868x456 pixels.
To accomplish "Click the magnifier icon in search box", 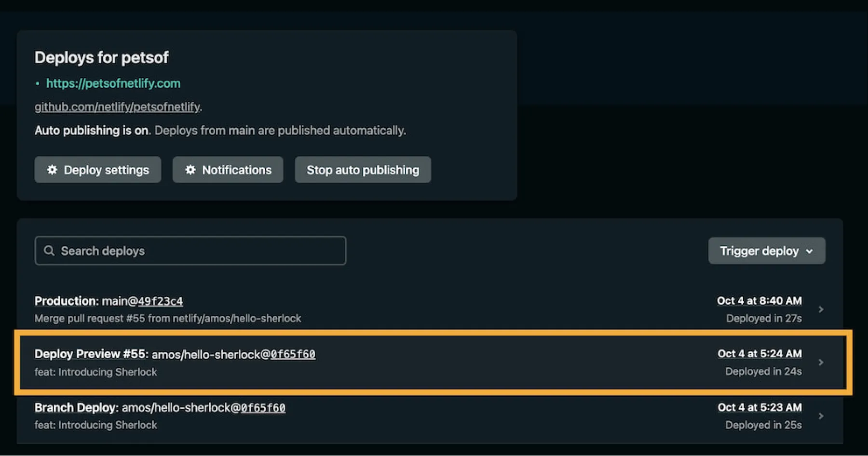I will click(49, 251).
